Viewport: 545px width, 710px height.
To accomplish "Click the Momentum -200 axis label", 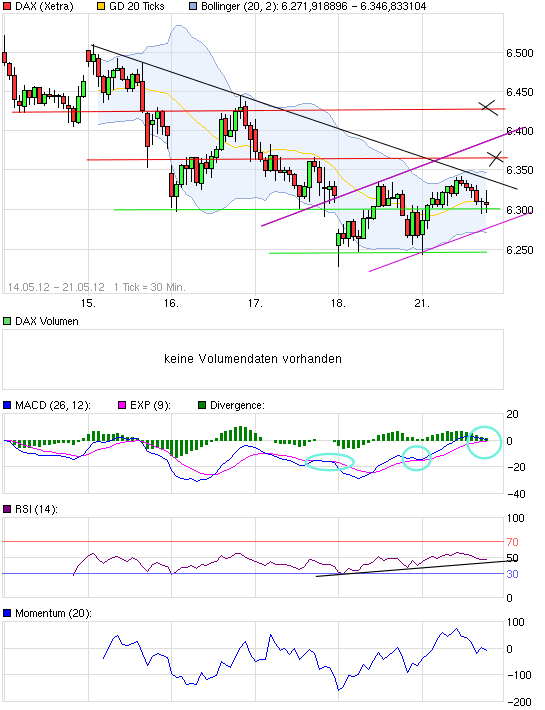I will click(519, 702).
